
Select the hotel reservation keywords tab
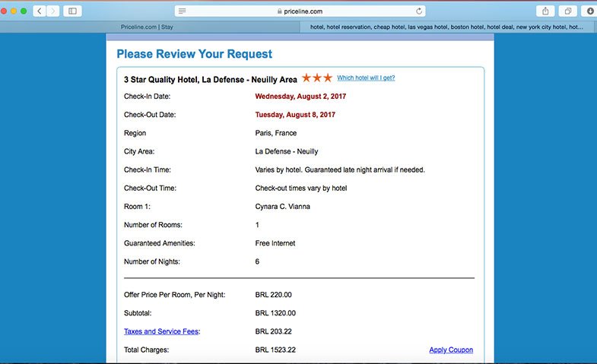447,27
